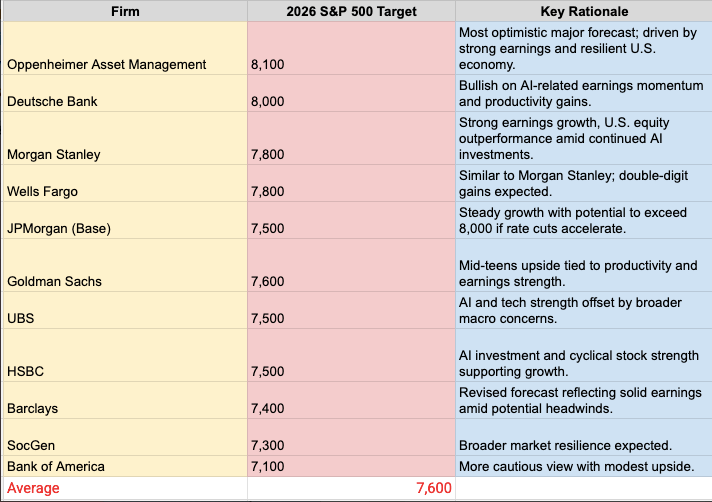Select the 8,100 target value
This screenshot has height=502, width=712.
tap(351, 48)
